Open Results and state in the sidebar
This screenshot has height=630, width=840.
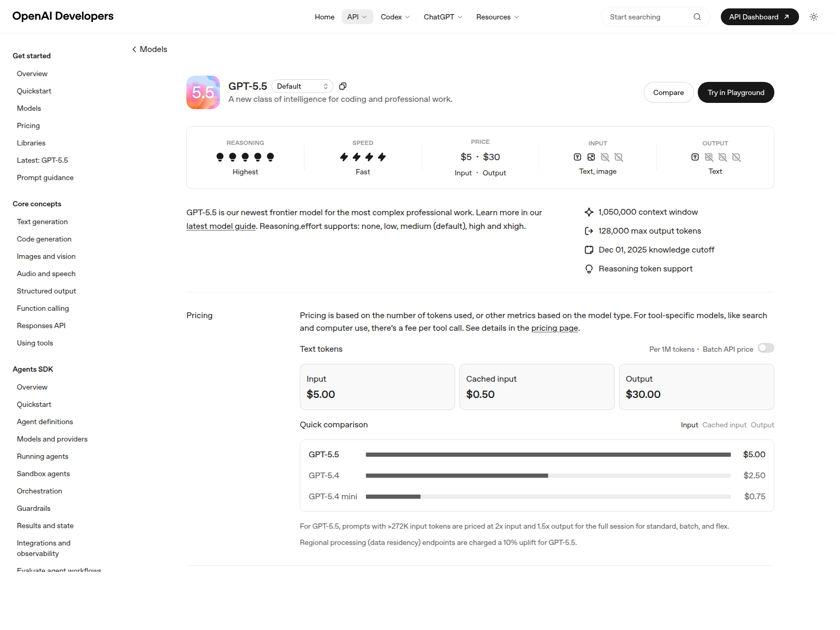pyautogui.click(x=45, y=526)
